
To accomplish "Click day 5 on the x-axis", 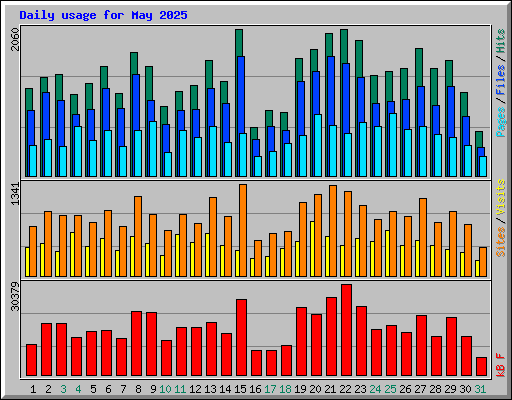I will [93, 389].
